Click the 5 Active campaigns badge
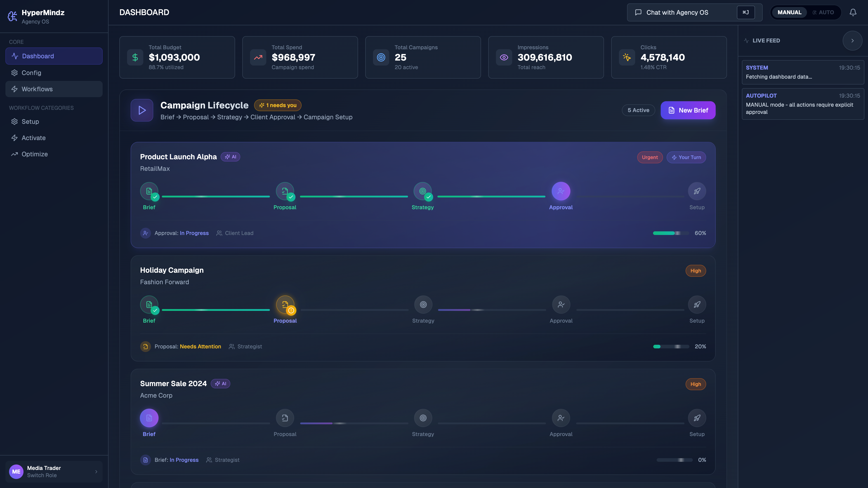The width and height of the screenshot is (868, 488). 638,110
